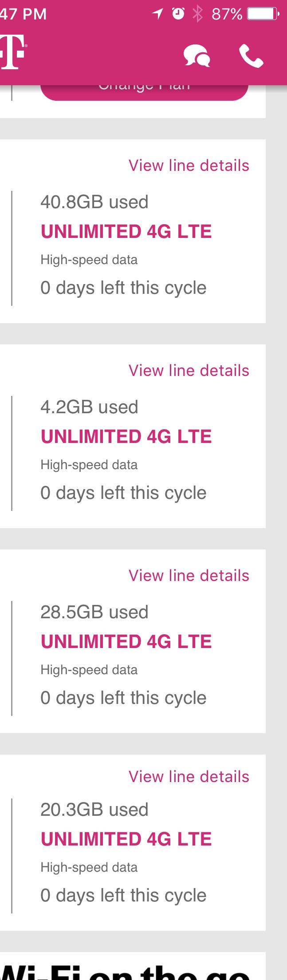The width and height of the screenshot is (287, 980).
Task: Tap the 87% battery percentage text
Action: (227, 14)
